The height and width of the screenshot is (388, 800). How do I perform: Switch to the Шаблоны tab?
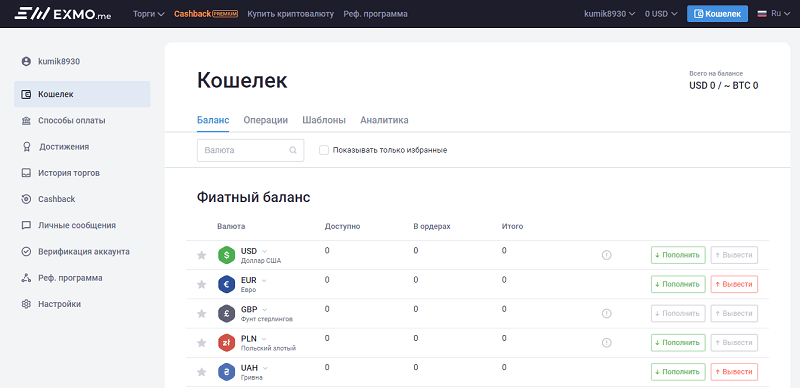pos(324,120)
